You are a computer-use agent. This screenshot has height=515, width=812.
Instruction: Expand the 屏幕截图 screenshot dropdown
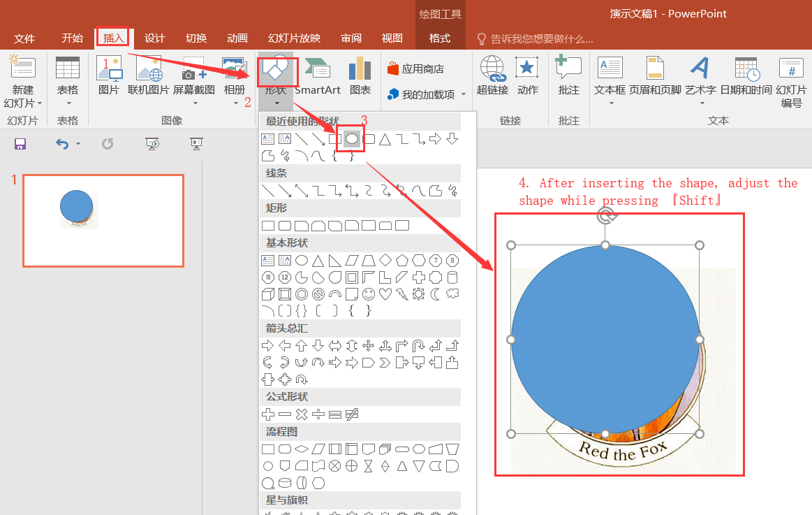click(194, 103)
